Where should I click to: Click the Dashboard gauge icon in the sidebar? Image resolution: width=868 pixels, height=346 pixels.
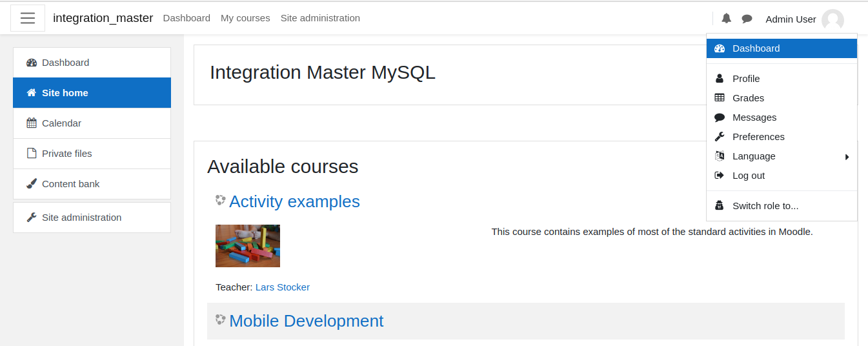[x=32, y=63]
